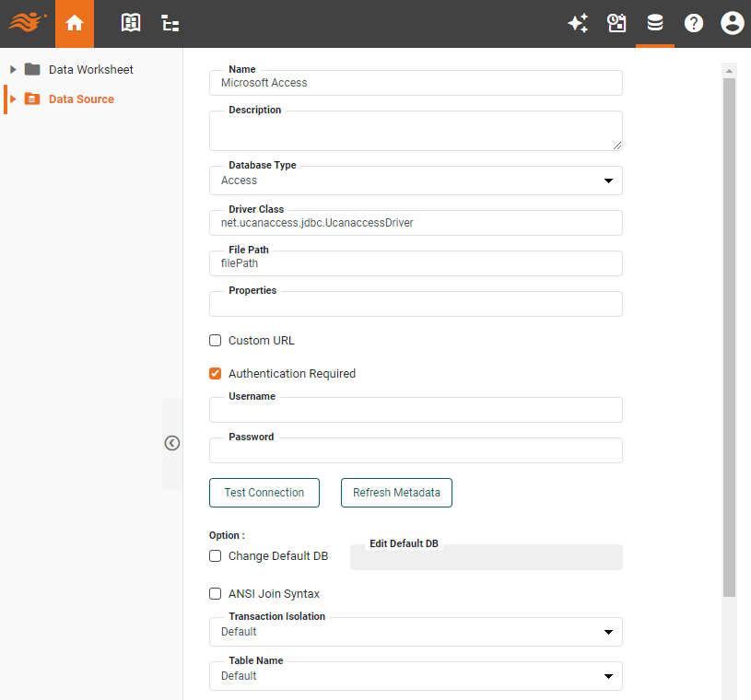Collapse sidebar with left arrow icon
The height and width of the screenshot is (700, 751).
click(x=172, y=443)
